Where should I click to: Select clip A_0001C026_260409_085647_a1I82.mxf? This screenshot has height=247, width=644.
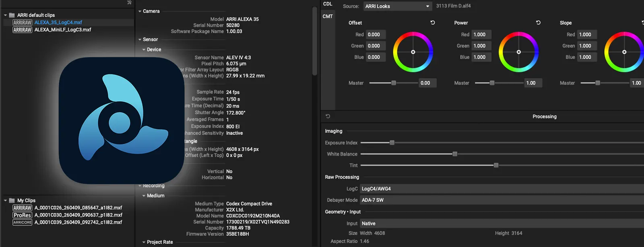tap(78, 208)
